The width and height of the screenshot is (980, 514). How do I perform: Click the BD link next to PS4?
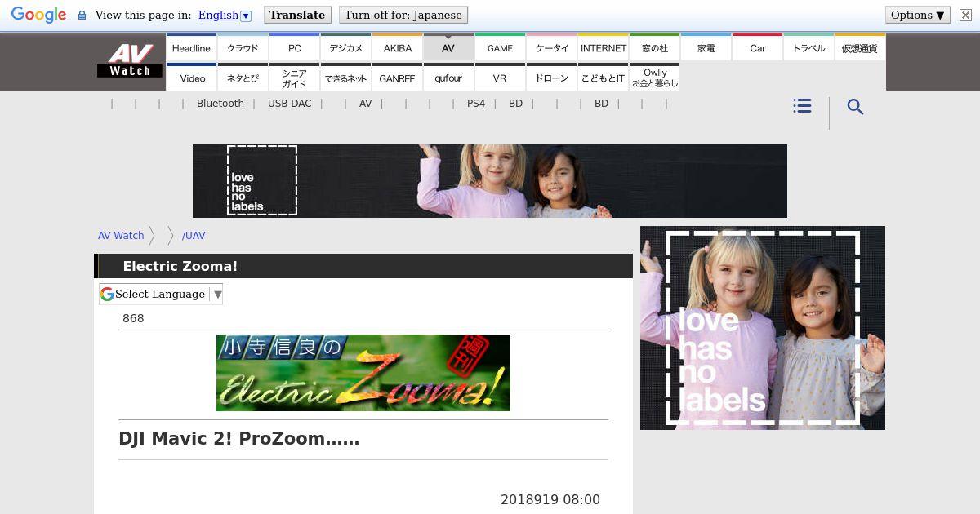515,104
